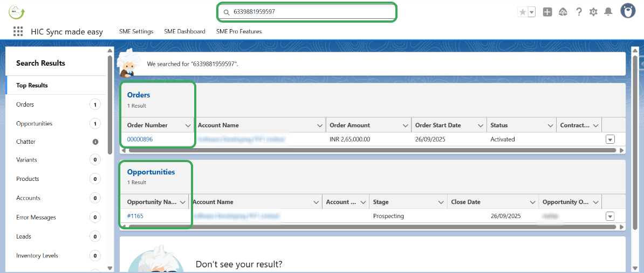
Task: Click the search magnifier icon
Action: (226, 12)
